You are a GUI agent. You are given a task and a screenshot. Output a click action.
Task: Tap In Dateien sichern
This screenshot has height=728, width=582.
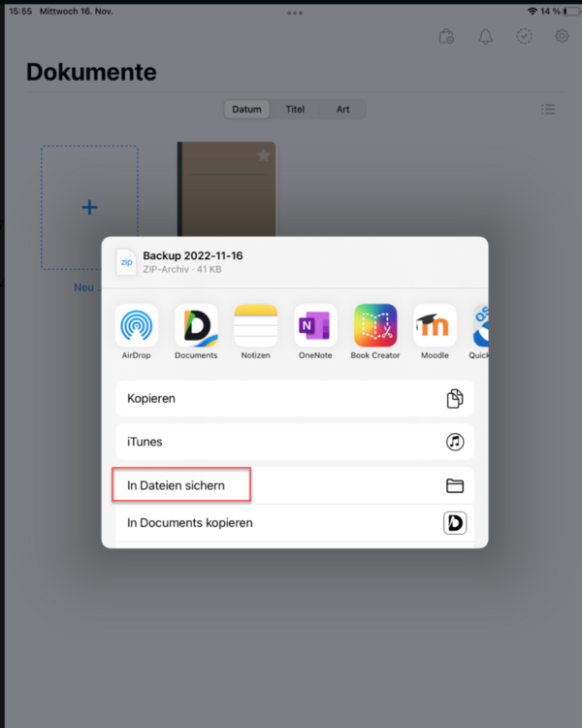click(295, 485)
